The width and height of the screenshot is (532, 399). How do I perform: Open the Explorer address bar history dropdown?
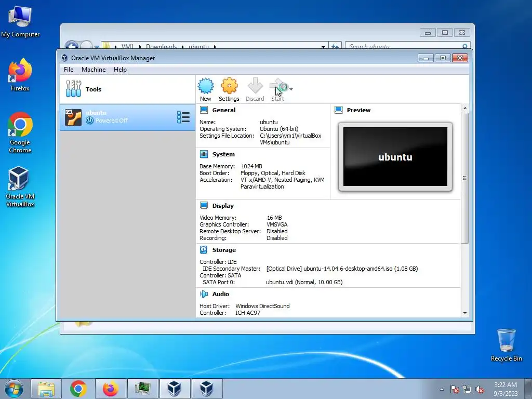[323, 46]
